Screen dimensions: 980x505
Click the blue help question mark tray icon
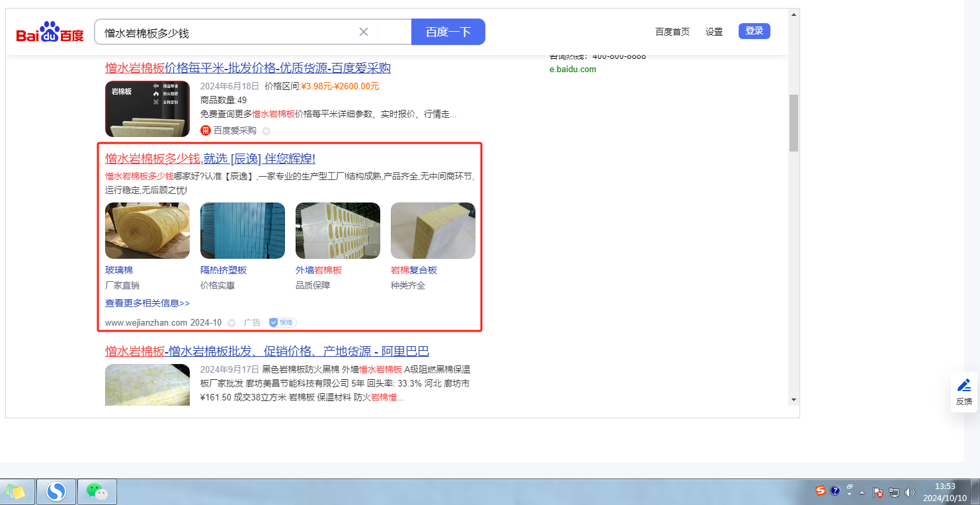(835, 491)
